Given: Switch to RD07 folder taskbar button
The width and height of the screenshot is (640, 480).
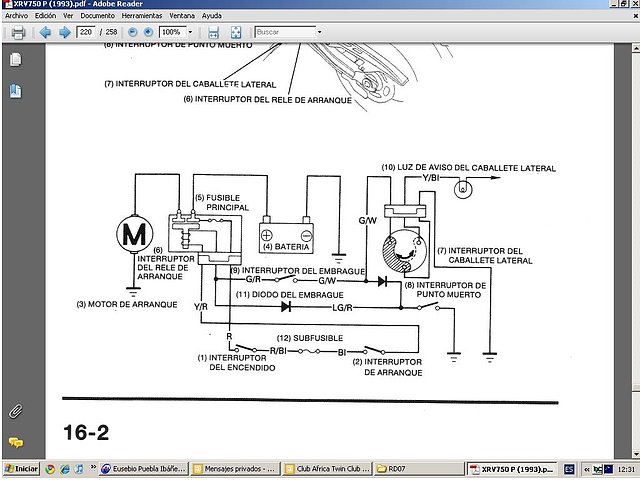Looking at the screenshot, I should click(419, 469).
